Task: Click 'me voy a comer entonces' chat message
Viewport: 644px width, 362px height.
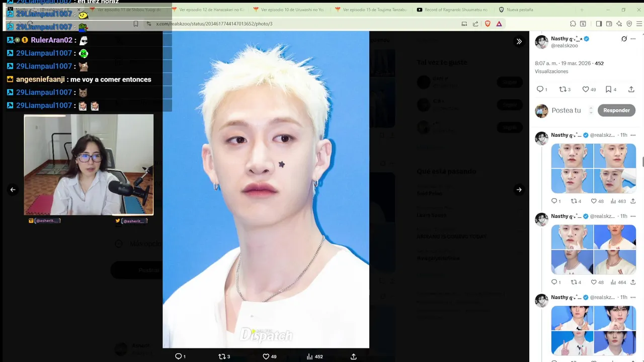Action: click(111, 79)
